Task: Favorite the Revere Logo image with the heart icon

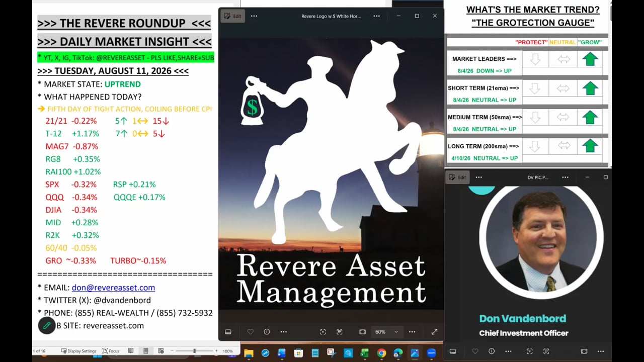Action: click(x=250, y=332)
